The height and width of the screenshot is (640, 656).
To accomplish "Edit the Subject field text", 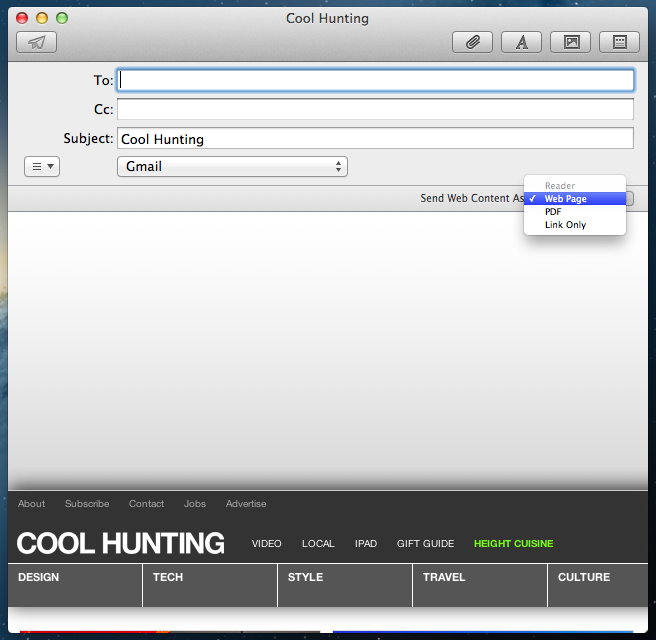I will coord(375,138).
